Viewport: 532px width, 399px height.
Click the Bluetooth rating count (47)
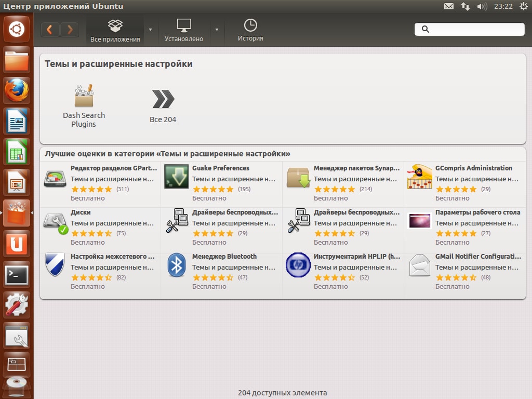(243, 277)
